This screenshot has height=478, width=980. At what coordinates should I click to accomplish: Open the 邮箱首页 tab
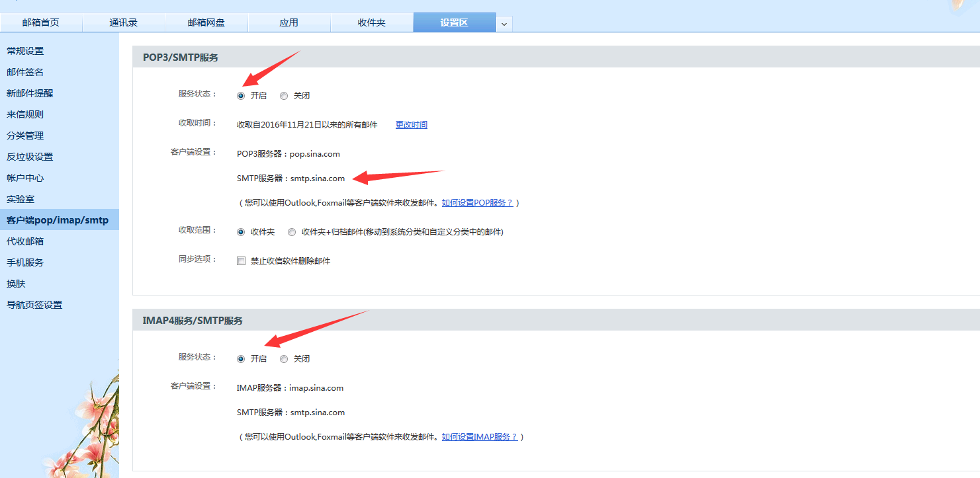41,22
